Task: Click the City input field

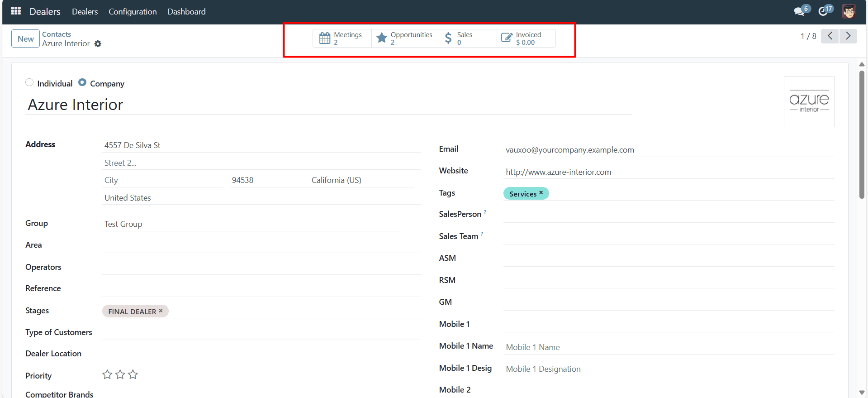Action: tap(163, 180)
